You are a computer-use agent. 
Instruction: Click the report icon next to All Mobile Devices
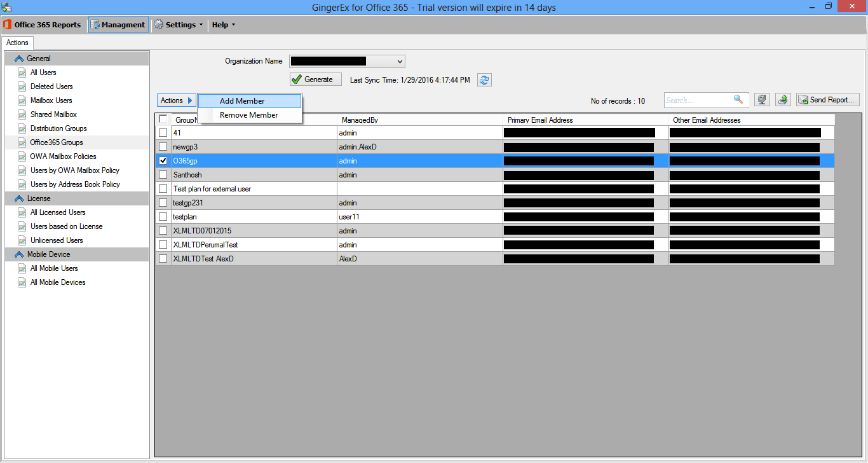[x=22, y=282]
